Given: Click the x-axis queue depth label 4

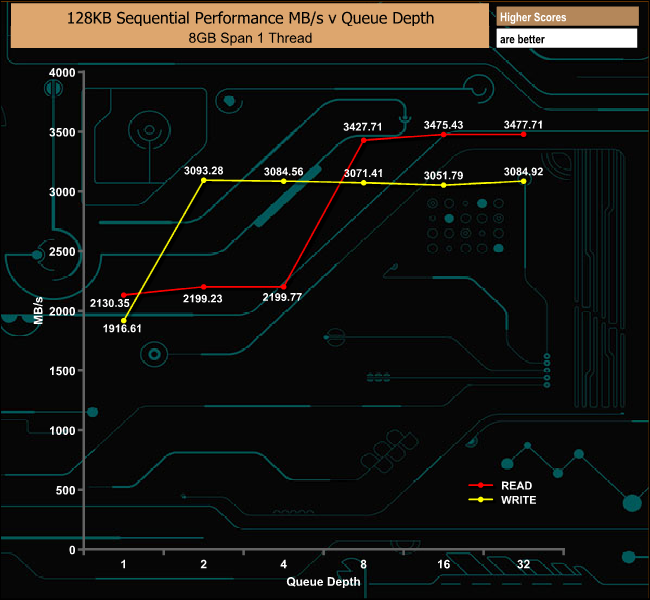Looking at the screenshot, I should (x=284, y=564).
